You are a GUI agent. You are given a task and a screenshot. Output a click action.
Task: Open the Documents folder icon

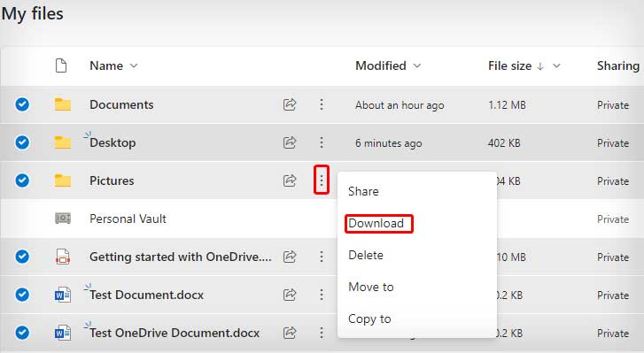point(63,104)
